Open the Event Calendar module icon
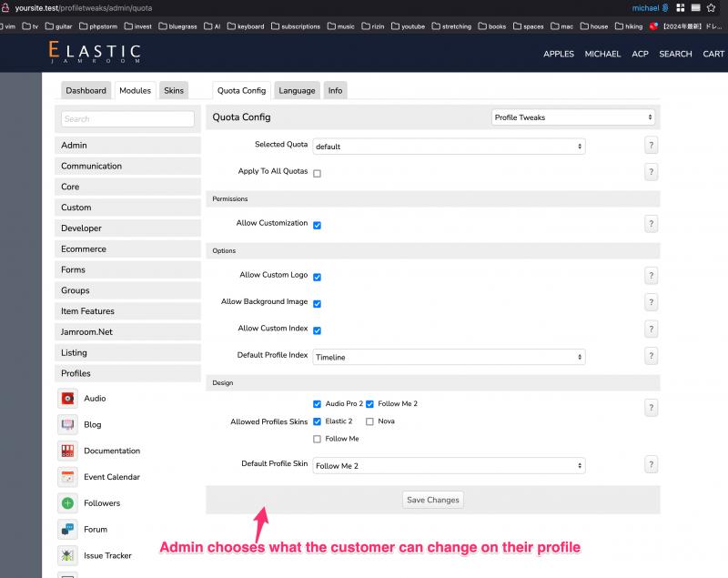 (x=67, y=477)
